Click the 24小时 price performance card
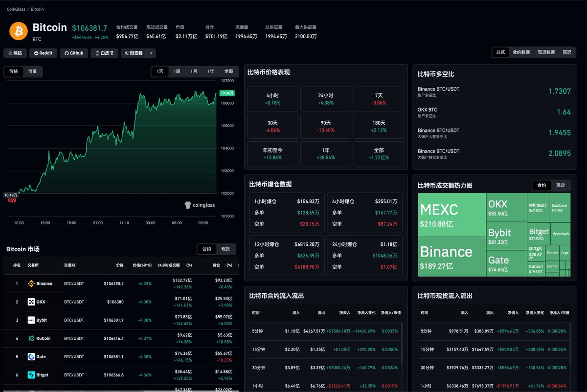The image size is (587, 392). [326, 99]
